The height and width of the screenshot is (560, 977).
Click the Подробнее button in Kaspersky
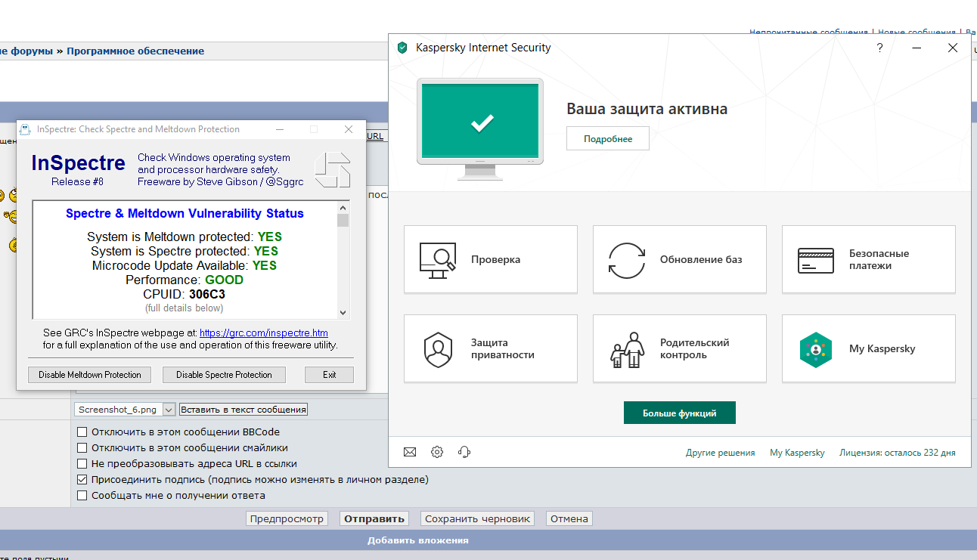click(608, 138)
